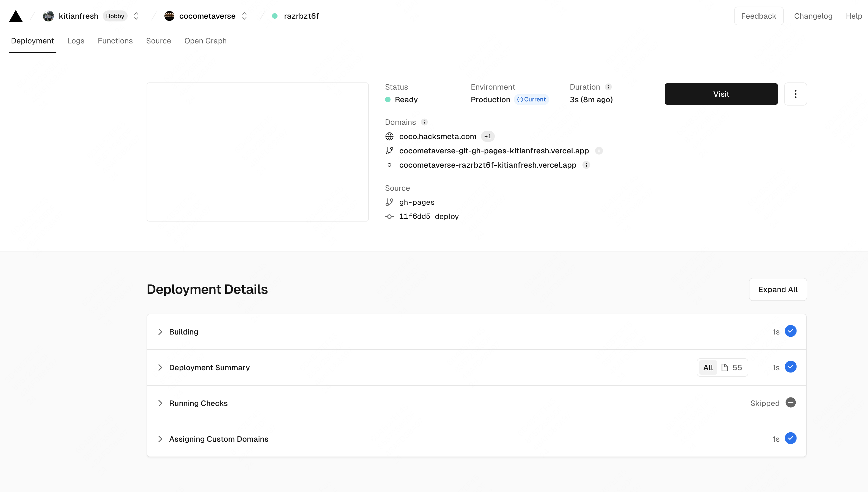Click the kitianfresh avatar image
The height and width of the screenshot is (492, 868).
(x=48, y=16)
